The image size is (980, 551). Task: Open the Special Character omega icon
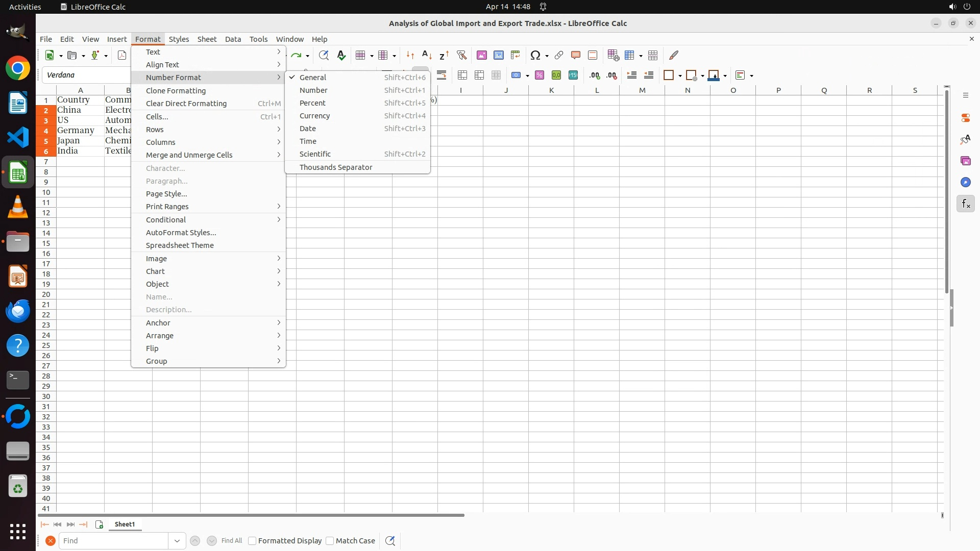[535, 55]
